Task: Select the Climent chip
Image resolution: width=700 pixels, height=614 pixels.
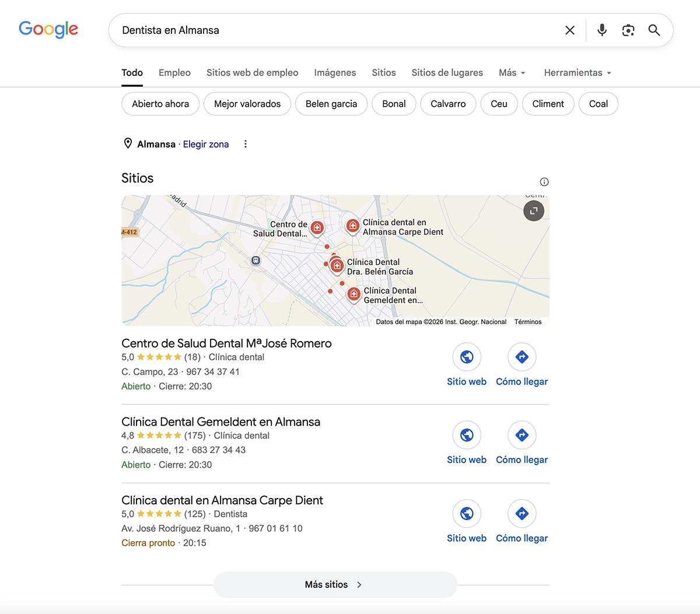Action: [548, 104]
